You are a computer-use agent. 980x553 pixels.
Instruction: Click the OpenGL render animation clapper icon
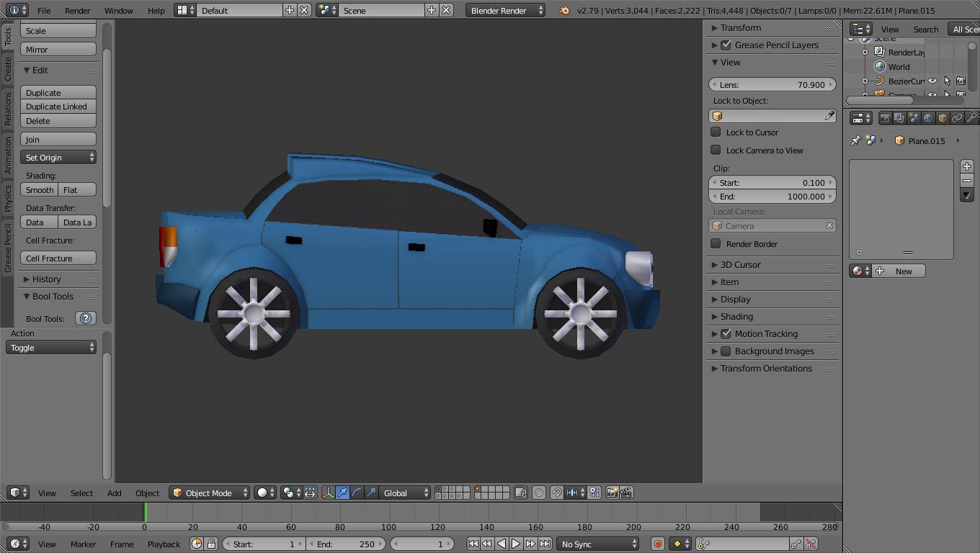pos(626,493)
